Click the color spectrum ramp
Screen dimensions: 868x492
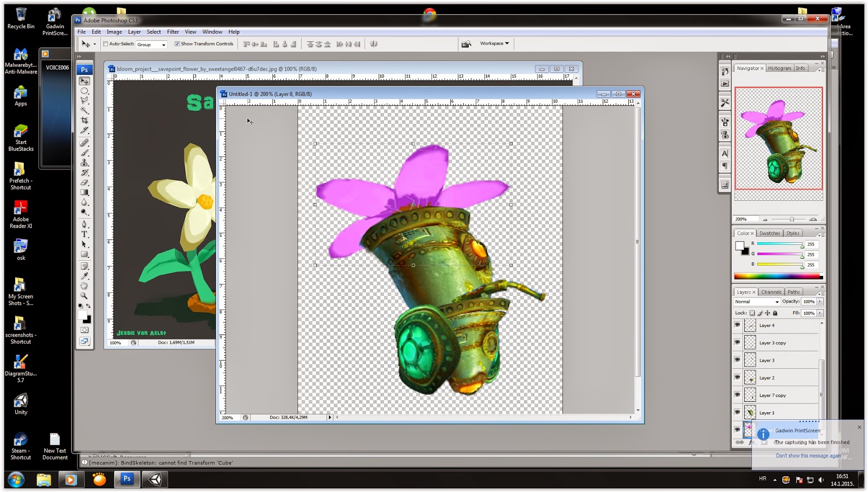point(778,276)
